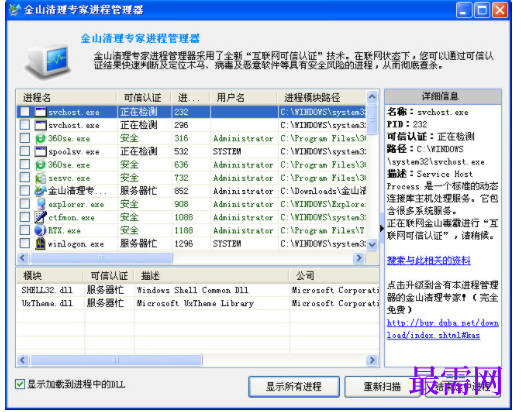Sort modules by 公司 column header
The height and width of the screenshot is (412, 521).
click(334, 276)
